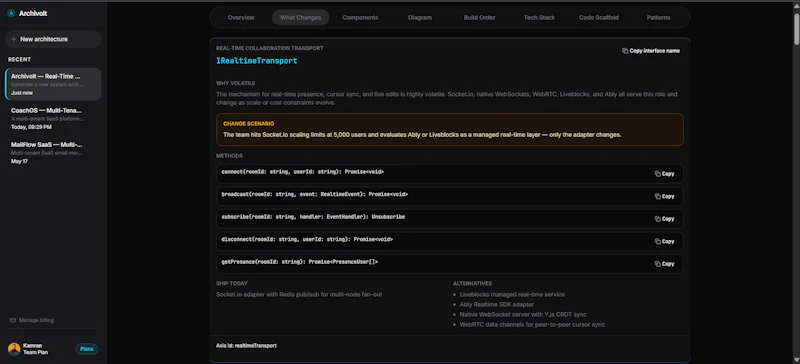
Task: Open CoachOS — Multi-Tenant recent item
Action: point(53,118)
